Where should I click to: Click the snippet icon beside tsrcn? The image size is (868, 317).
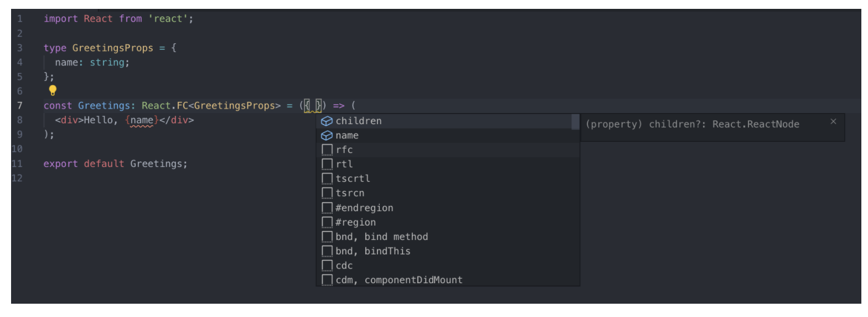(x=327, y=193)
